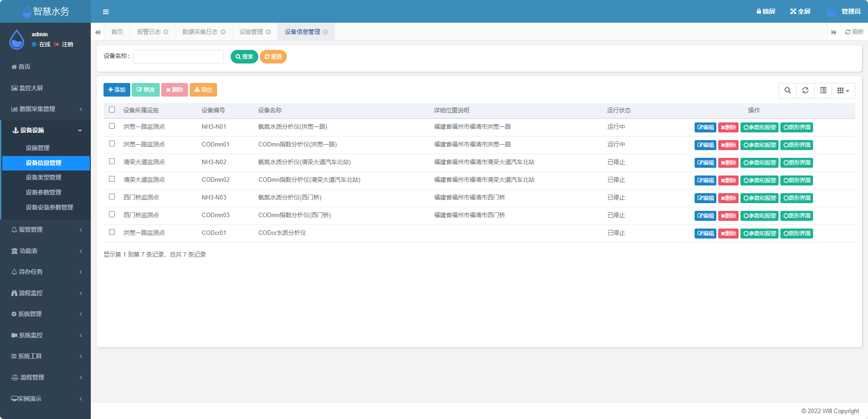Viewport: 868px width, 419px height.
Task: Check the CODmn01 row checkbox
Action: [112, 144]
